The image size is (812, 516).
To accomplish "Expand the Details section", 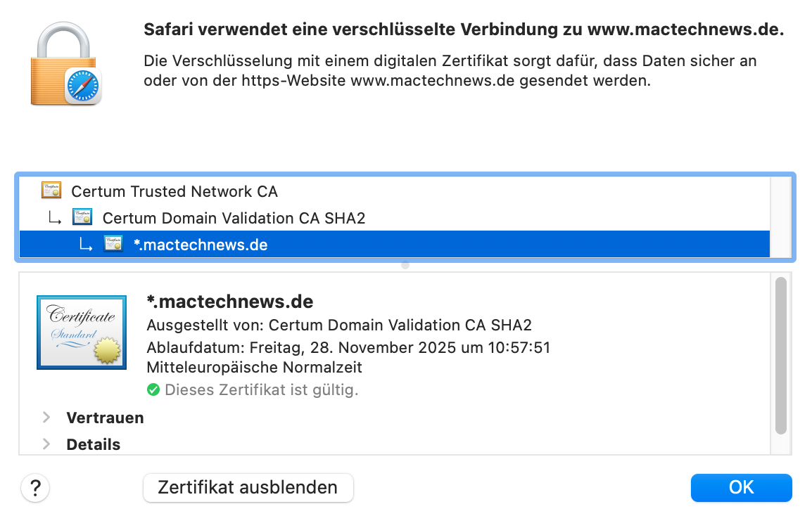I will point(46,444).
